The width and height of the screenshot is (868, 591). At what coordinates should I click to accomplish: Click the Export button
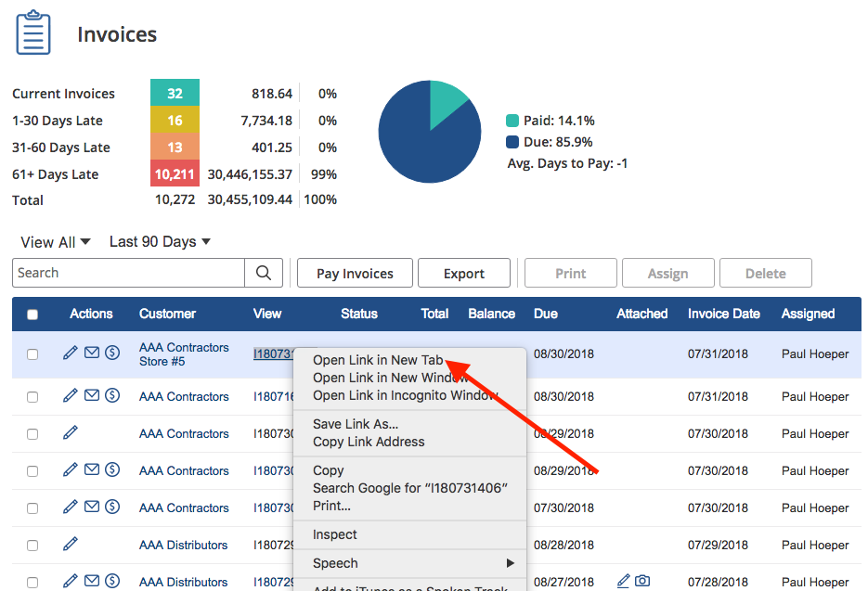[464, 273]
